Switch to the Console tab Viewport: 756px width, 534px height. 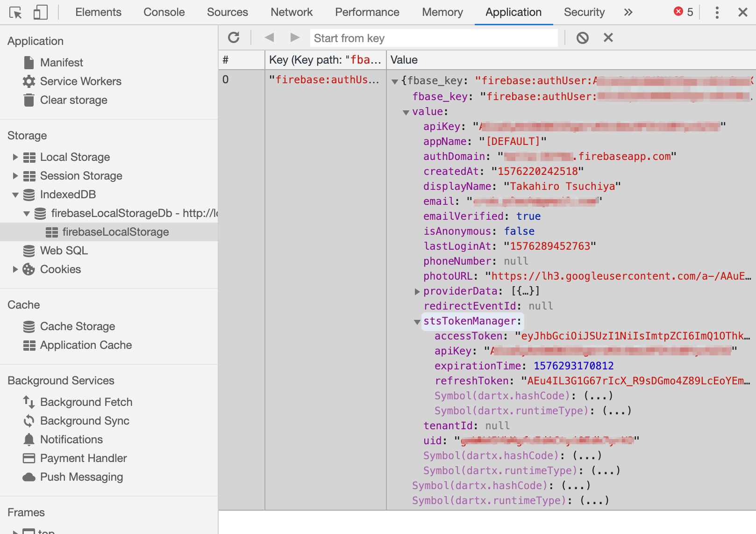[x=164, y=12]
